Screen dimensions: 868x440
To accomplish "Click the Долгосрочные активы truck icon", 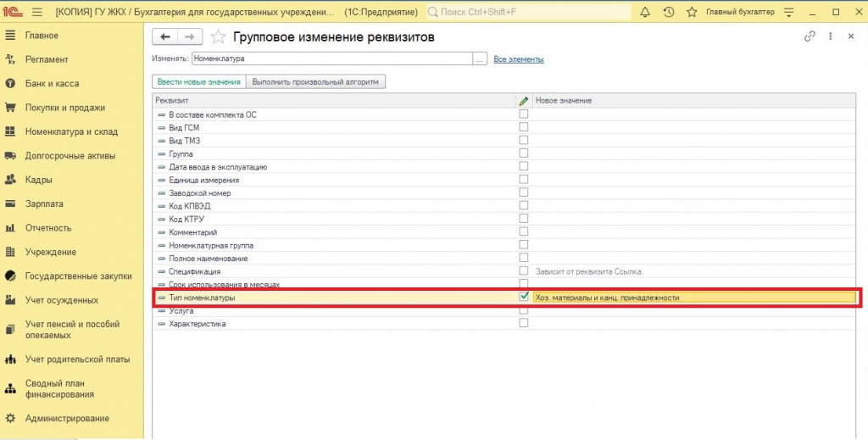I will pos(10,155).
